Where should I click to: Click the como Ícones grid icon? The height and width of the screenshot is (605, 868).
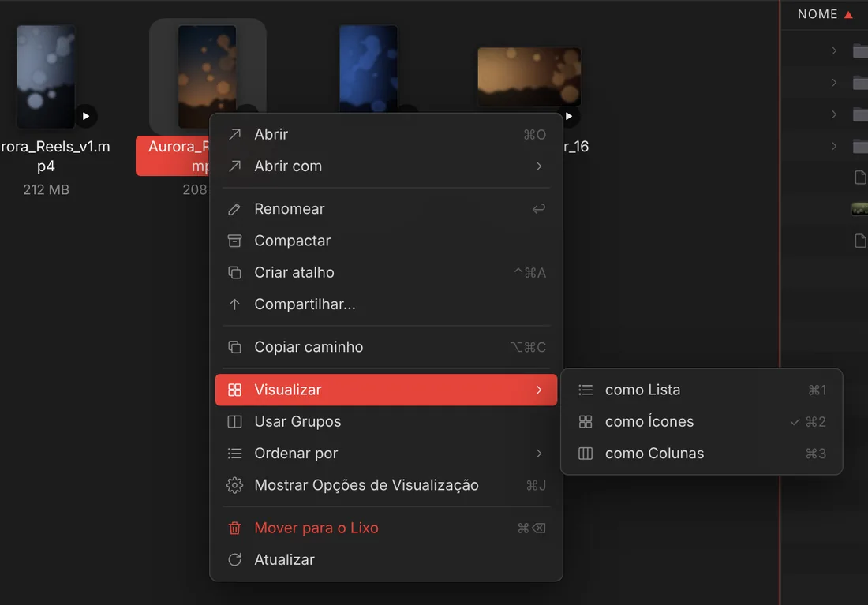pos(586,422)
